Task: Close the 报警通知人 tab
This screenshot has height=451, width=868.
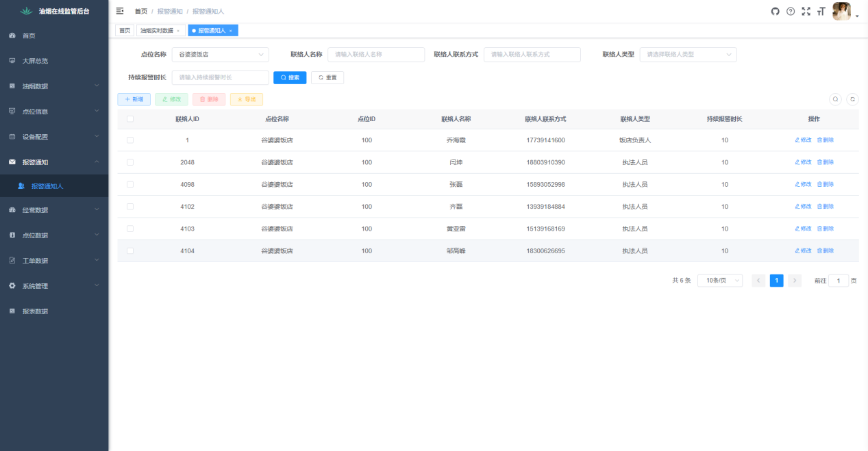Action: point(231,31)
